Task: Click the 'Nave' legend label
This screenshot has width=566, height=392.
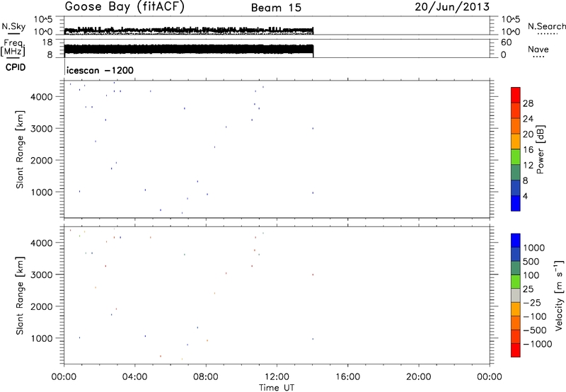Action: [x=538, y=50]
